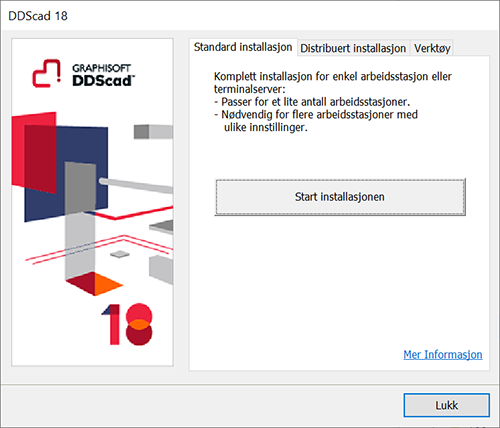The width and height of the screenshot is (500, 428).
Task: Click the Start installasjonen button
Action: [340, 197]
